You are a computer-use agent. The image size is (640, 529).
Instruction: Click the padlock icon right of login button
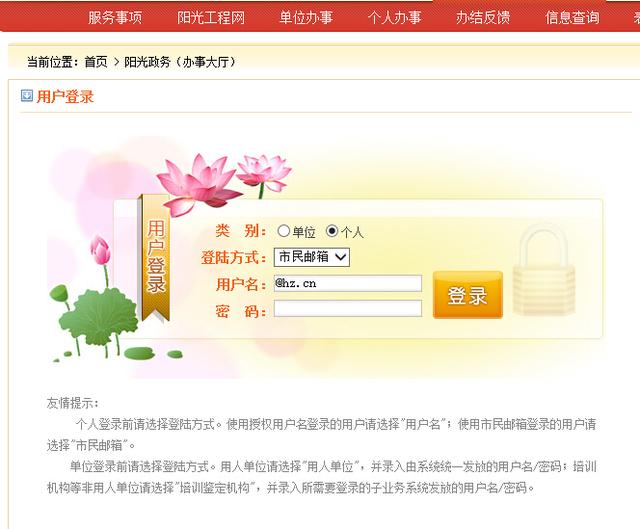(x=543, y=269)
